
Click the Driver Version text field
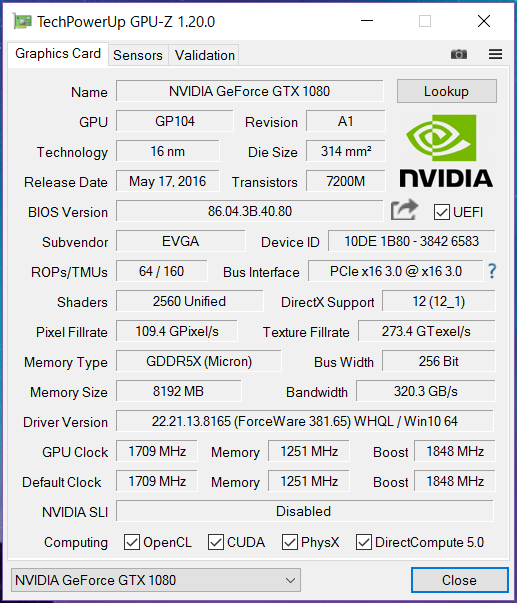pyautogui.click(x=305, y=421)
